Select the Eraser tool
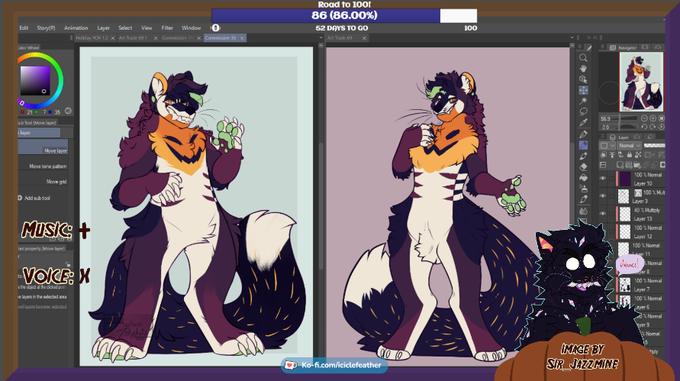This screenshot has width=680, height=381. pyautogui.click(x=583, y=167)
